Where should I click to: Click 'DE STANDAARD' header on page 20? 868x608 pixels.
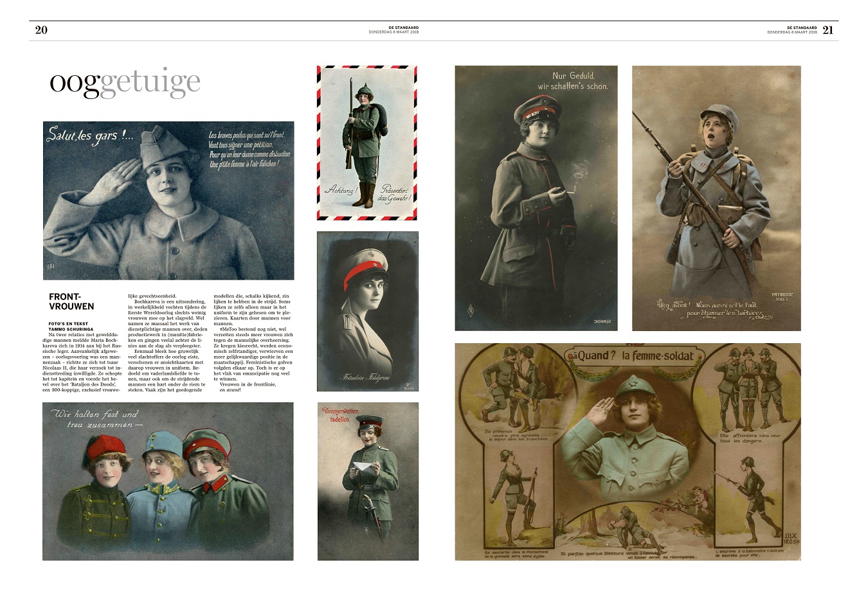tap(404, 28)
